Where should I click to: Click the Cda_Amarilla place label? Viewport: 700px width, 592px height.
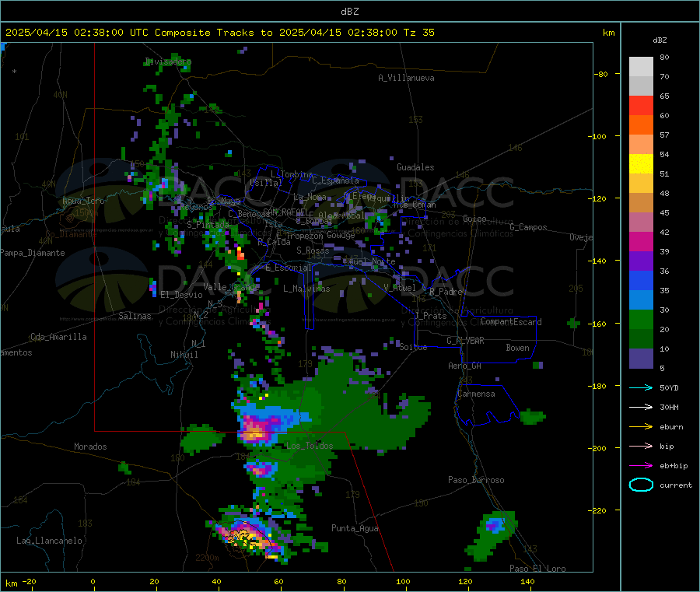[x=58, y=337]
